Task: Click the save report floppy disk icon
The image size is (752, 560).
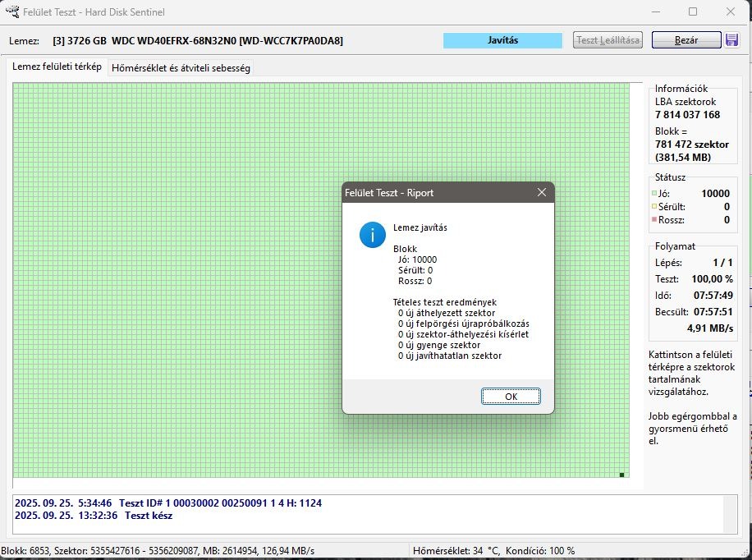Action: tap(731, 40)
